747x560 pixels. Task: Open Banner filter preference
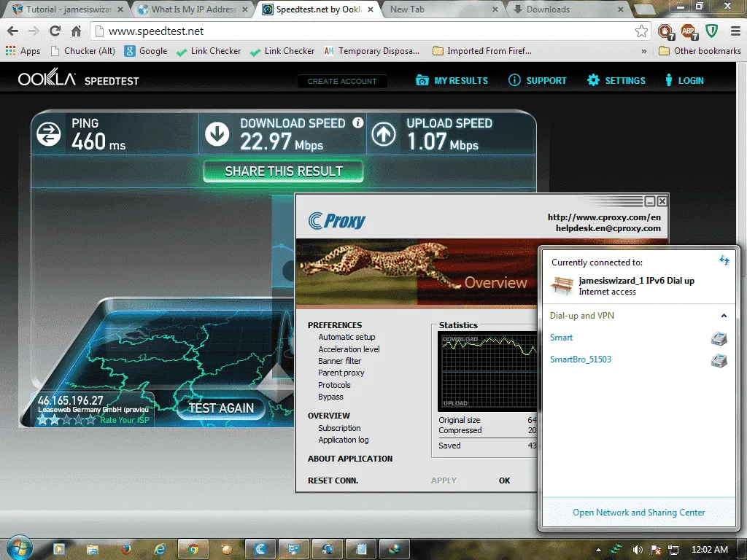point(339,361)
